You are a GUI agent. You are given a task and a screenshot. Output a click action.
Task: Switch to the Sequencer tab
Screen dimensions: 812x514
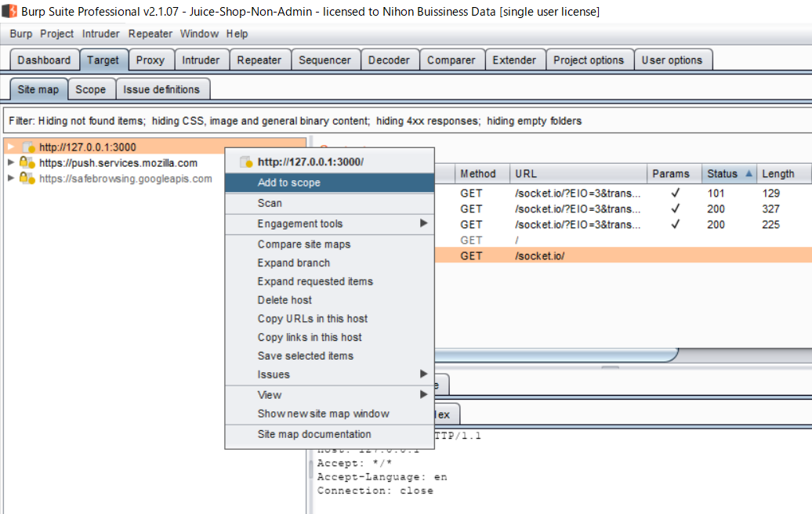324,60
